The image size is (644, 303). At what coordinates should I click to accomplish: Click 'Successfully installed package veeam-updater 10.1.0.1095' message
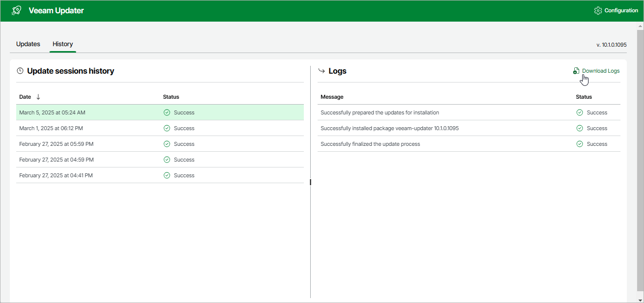coord(390,128)
